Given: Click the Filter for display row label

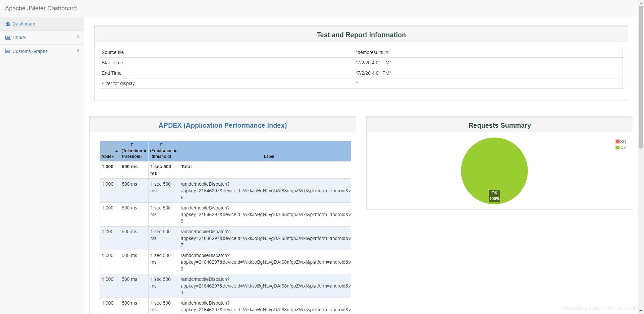Looking at the screenshot, I should point(118,83).
